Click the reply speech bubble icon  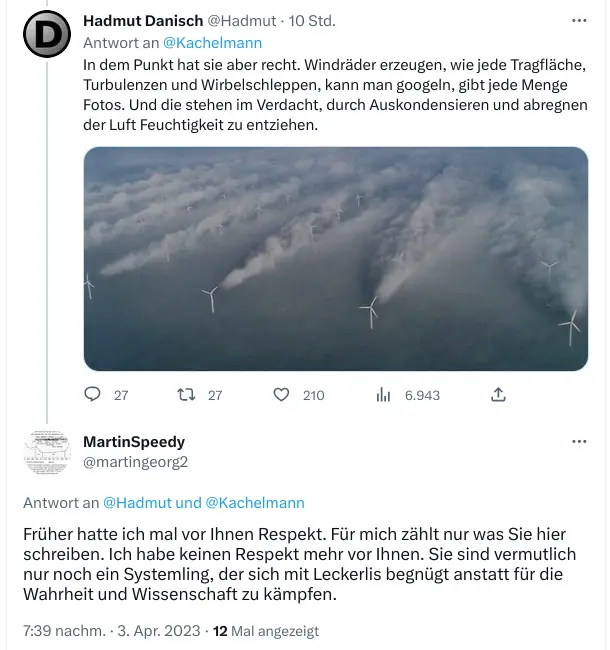[92, 394]
